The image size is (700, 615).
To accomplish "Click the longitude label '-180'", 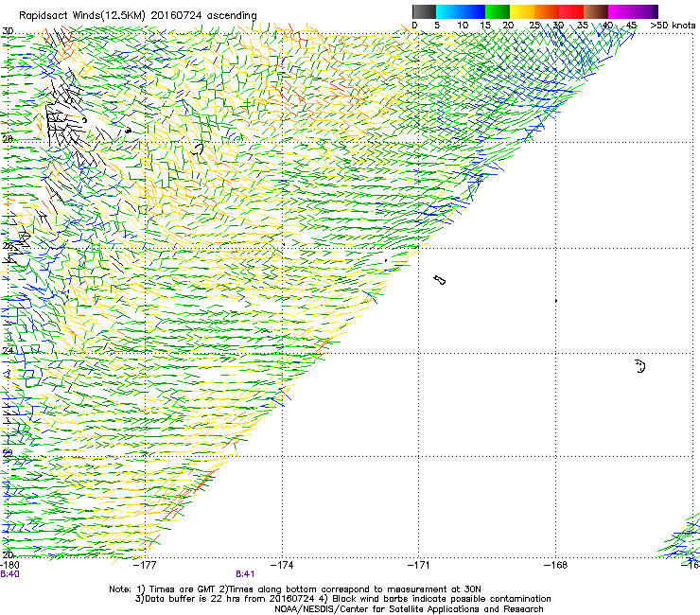I will click(x=9, y=566).
